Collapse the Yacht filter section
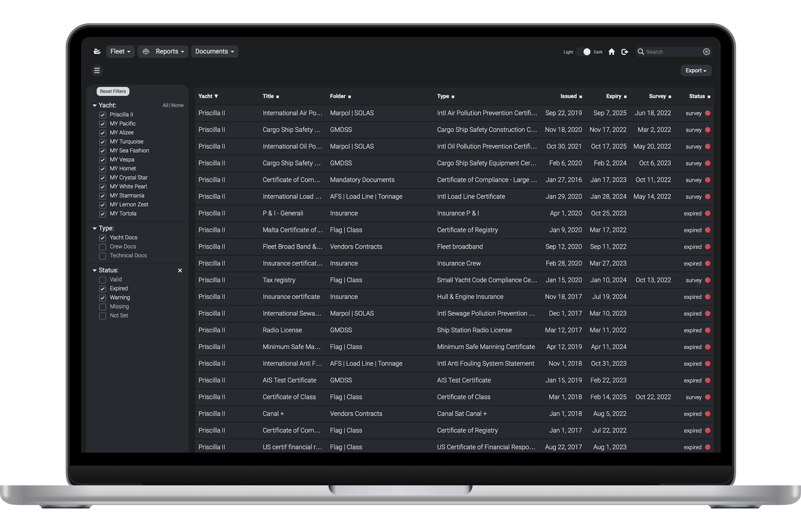The width and height of the screenshot is (801, 532). click(x=95, y=106)
